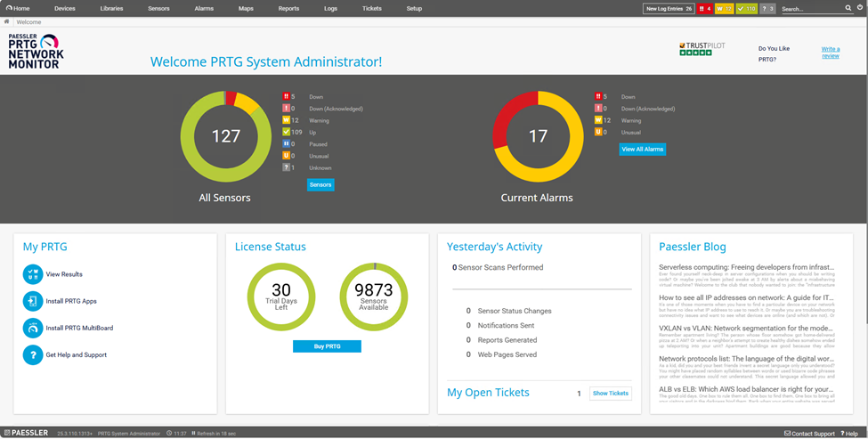The height and width of the screenshot is (439, 868).
Task: Click the home icon in the breadcrumb bar
Action: pyautogui.click(x=7, y=22)
